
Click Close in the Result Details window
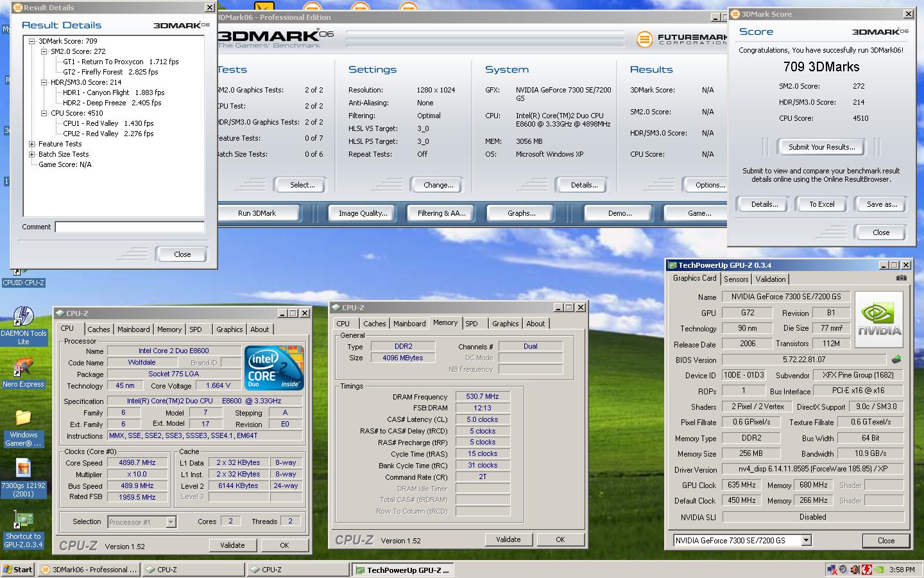182,254
